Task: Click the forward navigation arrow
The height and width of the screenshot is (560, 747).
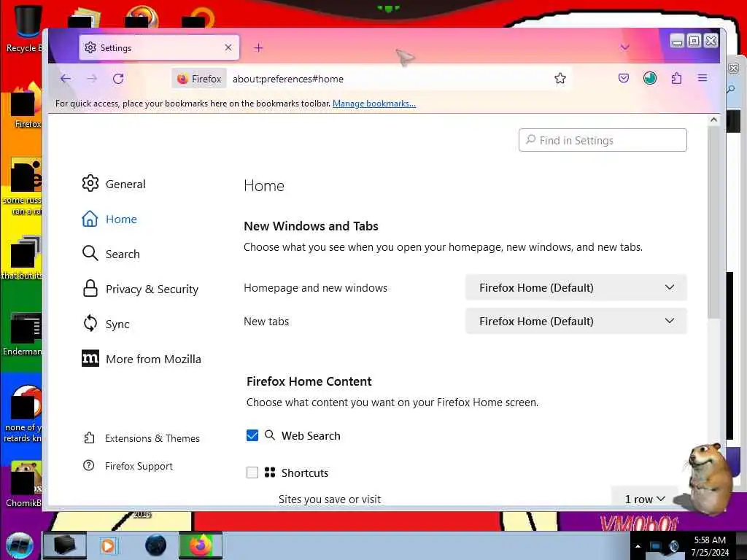Action: pyautogui.click(x=92, y=79)
